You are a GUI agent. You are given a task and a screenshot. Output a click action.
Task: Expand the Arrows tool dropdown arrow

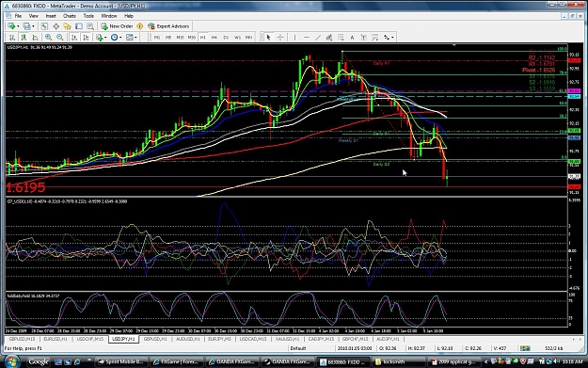coord(392,37)
